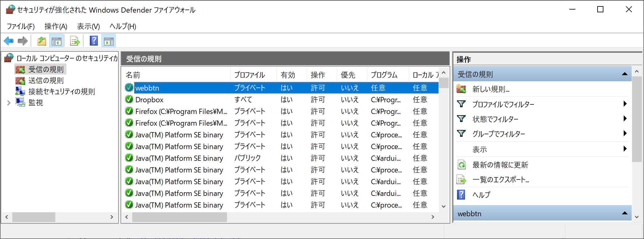Open the プロファイルでフィルター submenu
Screen dimensions: 644x239
[503, 104]
